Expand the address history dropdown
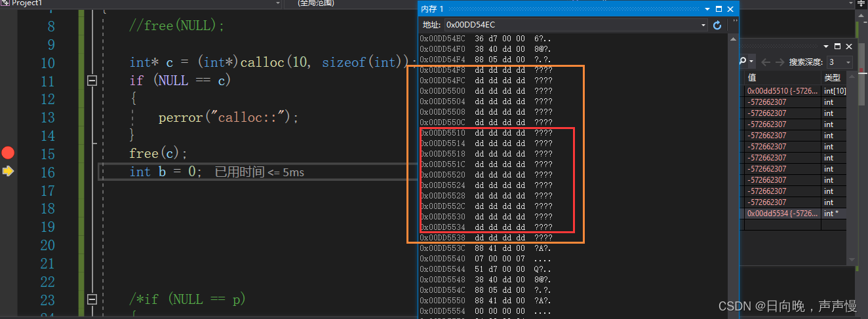The image size is (868, 319). click(x=703, y=25)
